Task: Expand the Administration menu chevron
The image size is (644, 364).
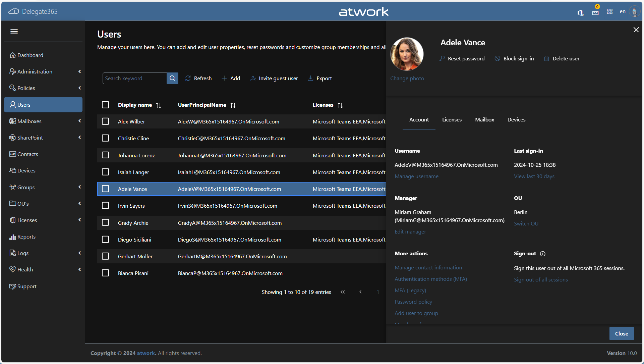Action: tap(79, 71)
